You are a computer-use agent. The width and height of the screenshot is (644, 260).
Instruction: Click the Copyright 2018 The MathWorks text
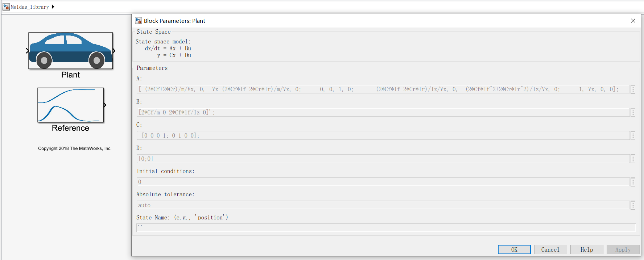point(75,148)
